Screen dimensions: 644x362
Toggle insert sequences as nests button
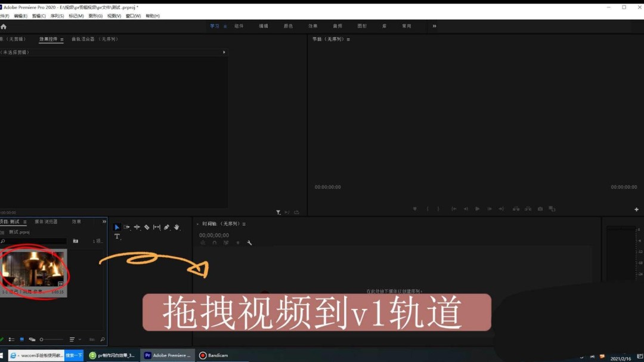click(203, 243)
